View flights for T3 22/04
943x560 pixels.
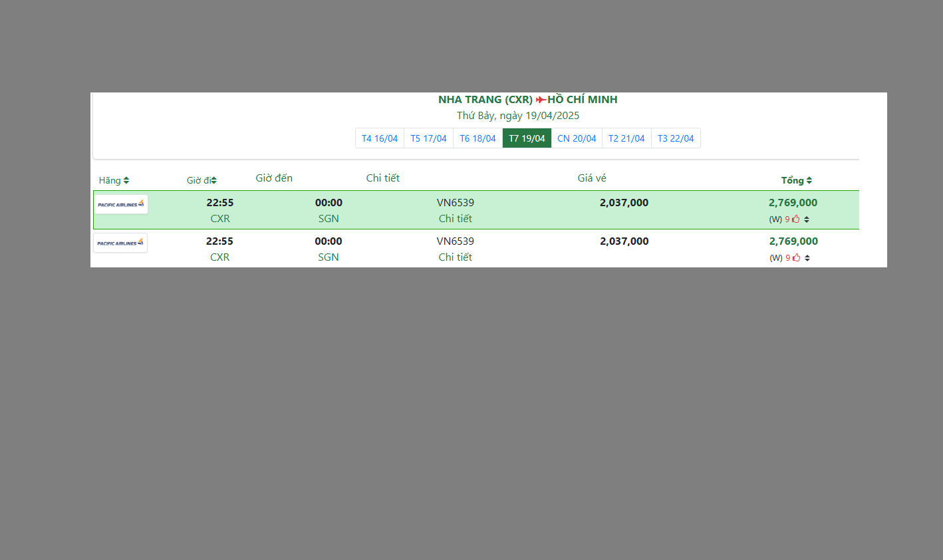[676, 138]
